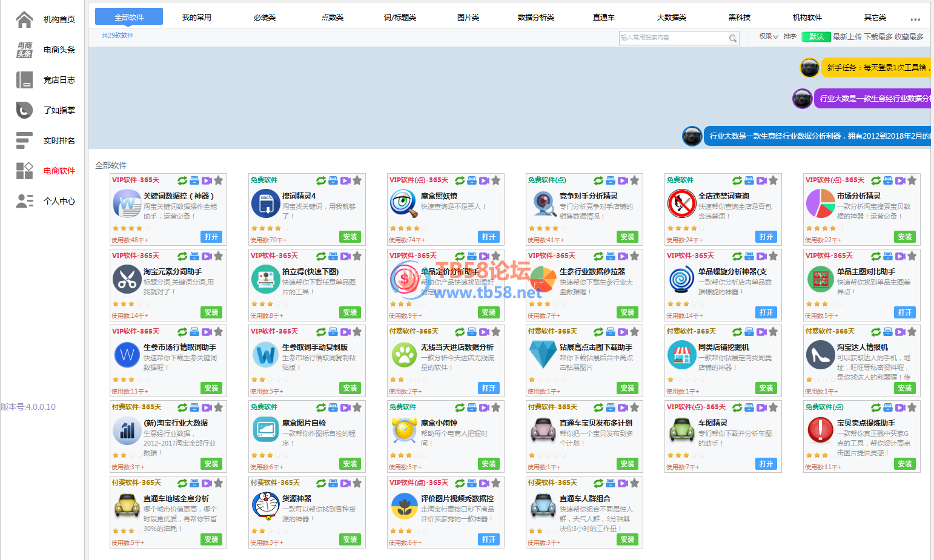Favorite 生参行业数据秒拉器 with star toggle
934x560 pixels.
click(x=635, y=256)
